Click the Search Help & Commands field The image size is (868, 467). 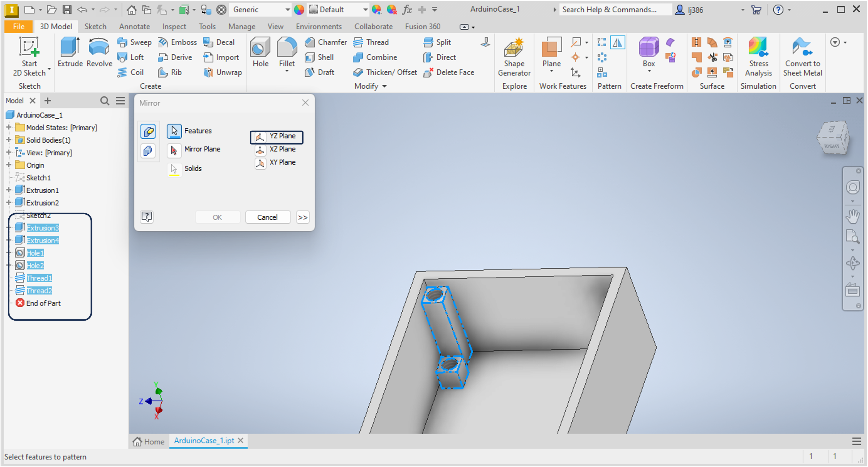615,10
